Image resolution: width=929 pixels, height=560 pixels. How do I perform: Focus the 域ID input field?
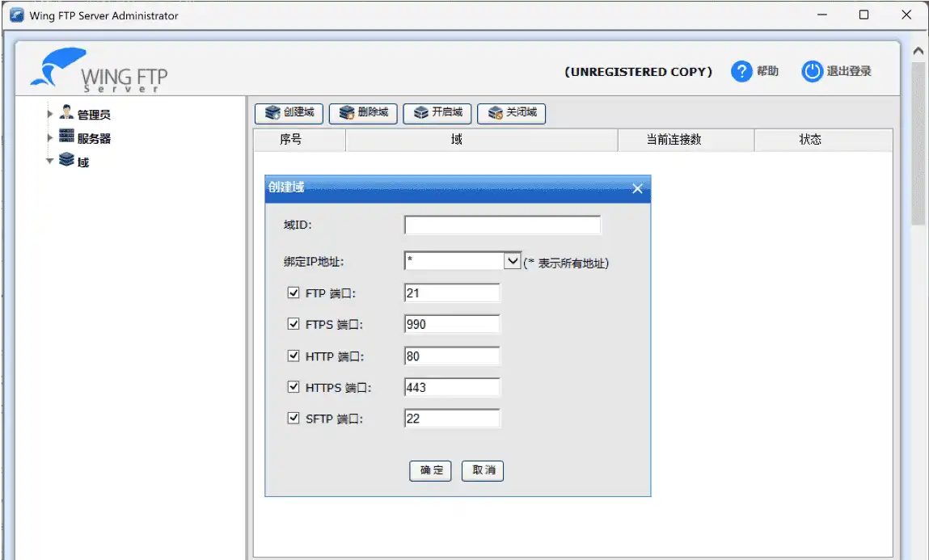coord(502,225)
